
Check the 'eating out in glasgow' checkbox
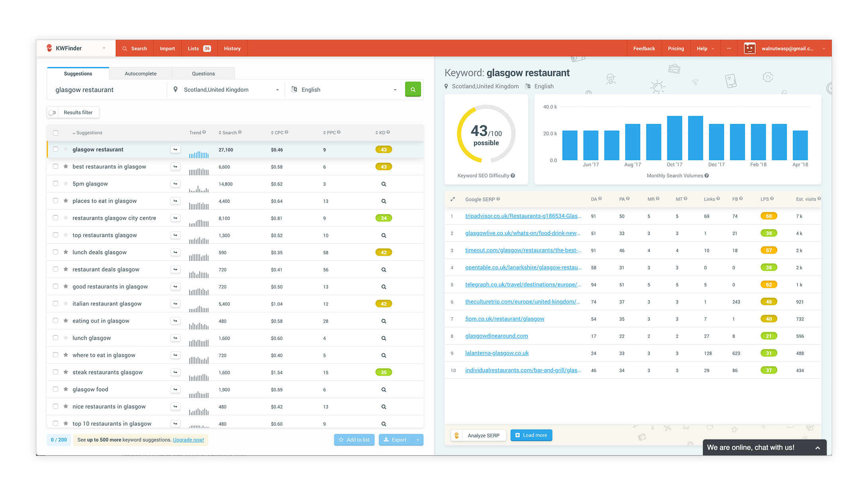(56, 320)
